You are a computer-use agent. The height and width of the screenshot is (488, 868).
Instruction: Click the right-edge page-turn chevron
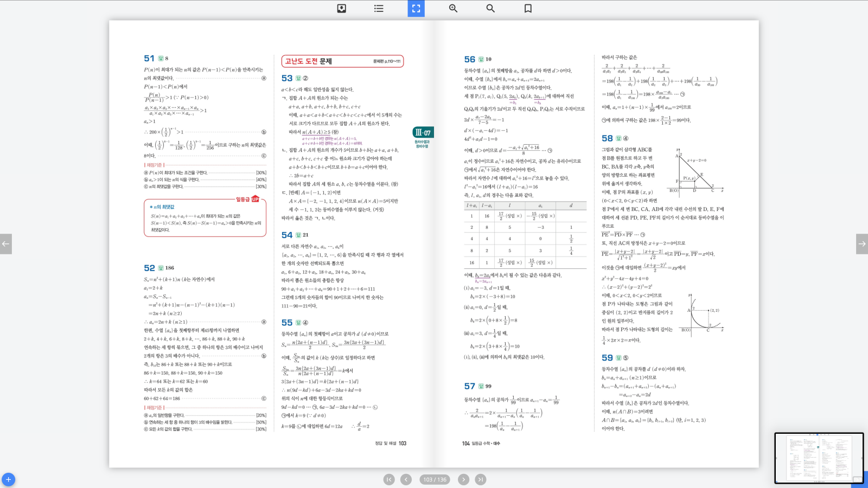pos(862,244)
